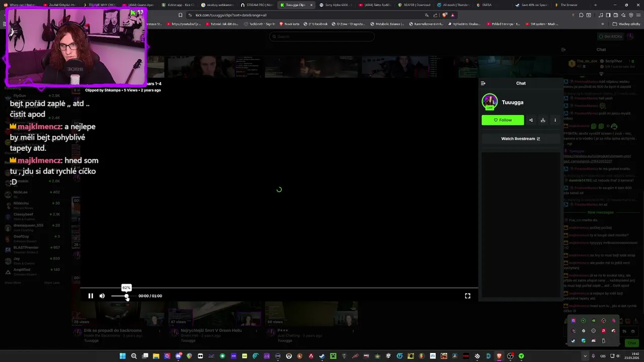Screen dimensions: 644x362
Task: Follow the Tuuugga channel
Action: tap(503, 120)
